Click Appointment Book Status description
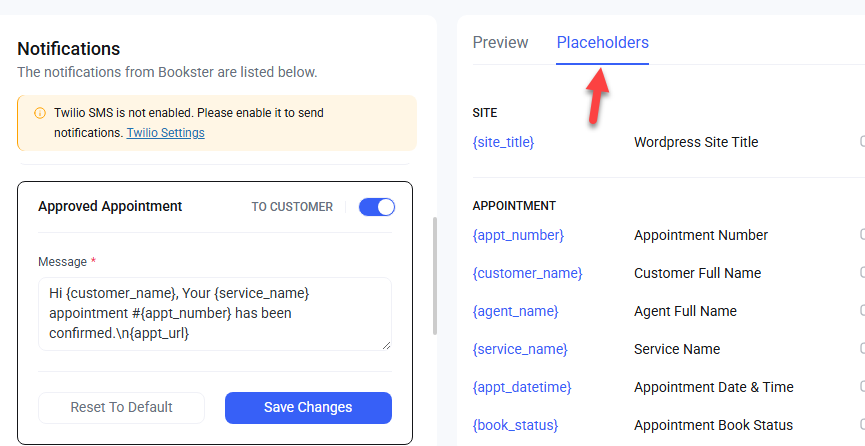This screenshot has height=446, width=865. coord(713,426)
